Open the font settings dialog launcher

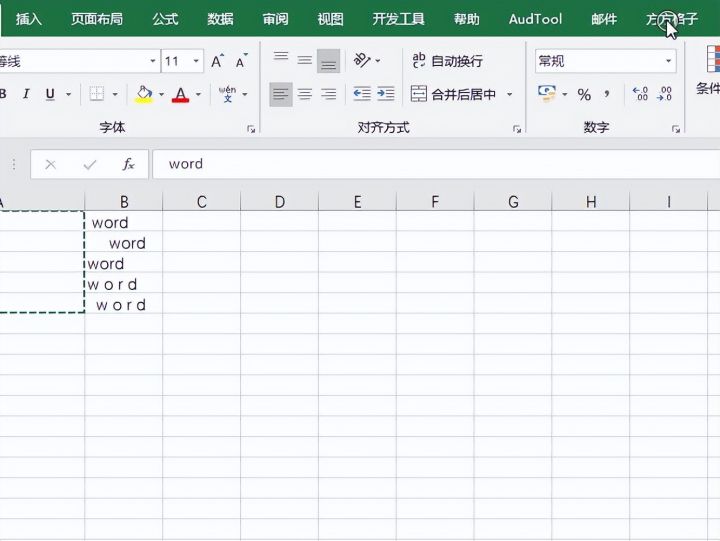251,129
